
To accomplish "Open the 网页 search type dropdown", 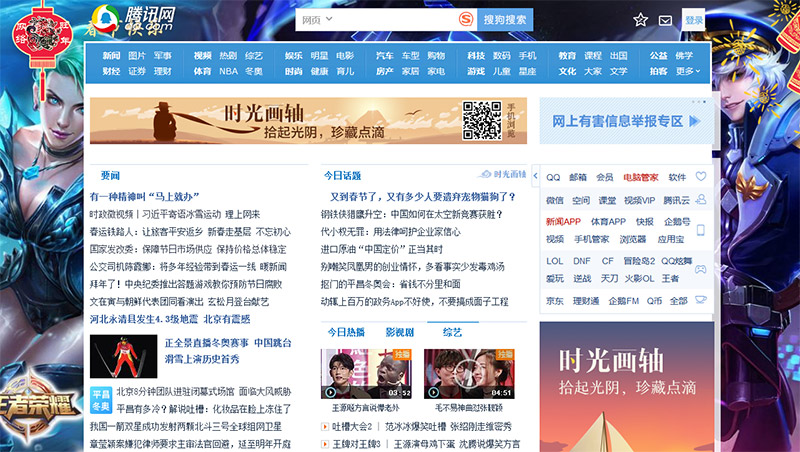I will [x=317, y=20].
